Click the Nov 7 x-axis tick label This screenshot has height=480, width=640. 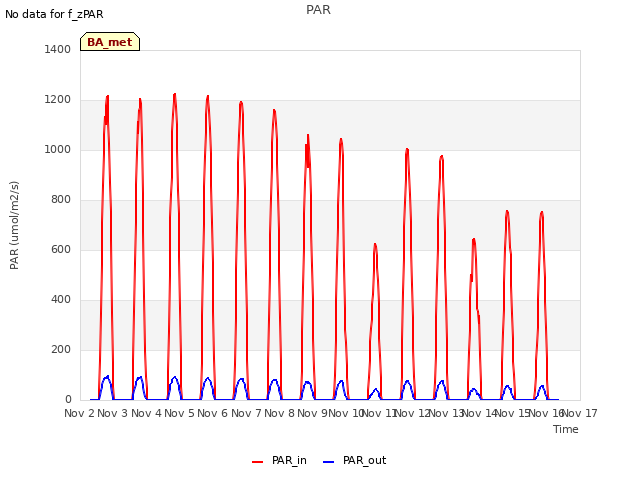tap(246, 413)
